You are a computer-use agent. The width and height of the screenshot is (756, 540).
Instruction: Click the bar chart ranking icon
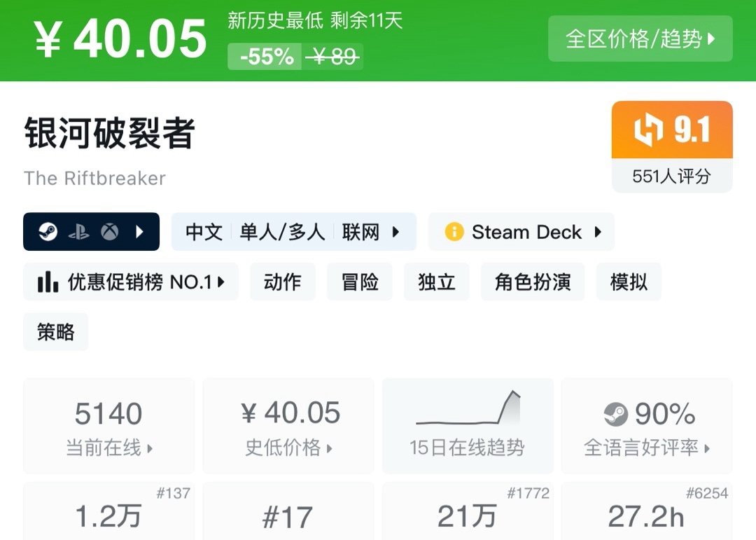[48, 282]
